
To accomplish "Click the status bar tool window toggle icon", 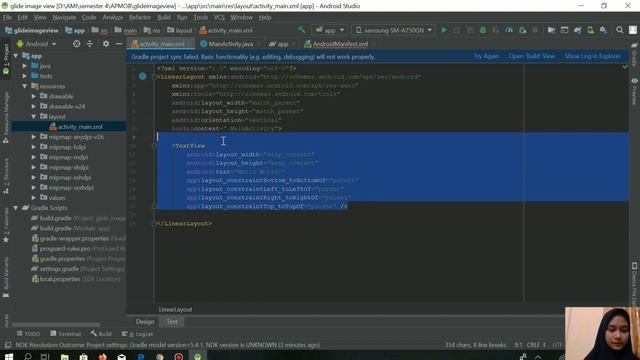I will pyautogui.click(x=7, y=345).
